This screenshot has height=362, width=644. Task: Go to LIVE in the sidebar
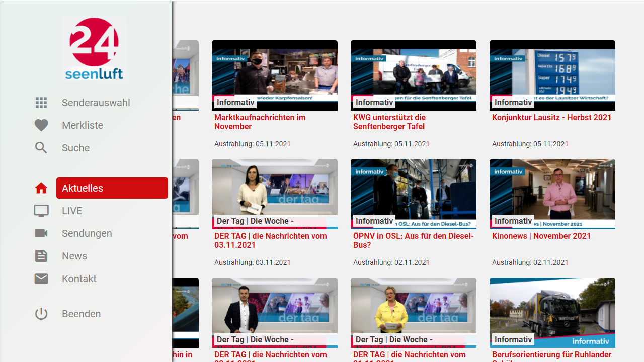click(72, 211)
